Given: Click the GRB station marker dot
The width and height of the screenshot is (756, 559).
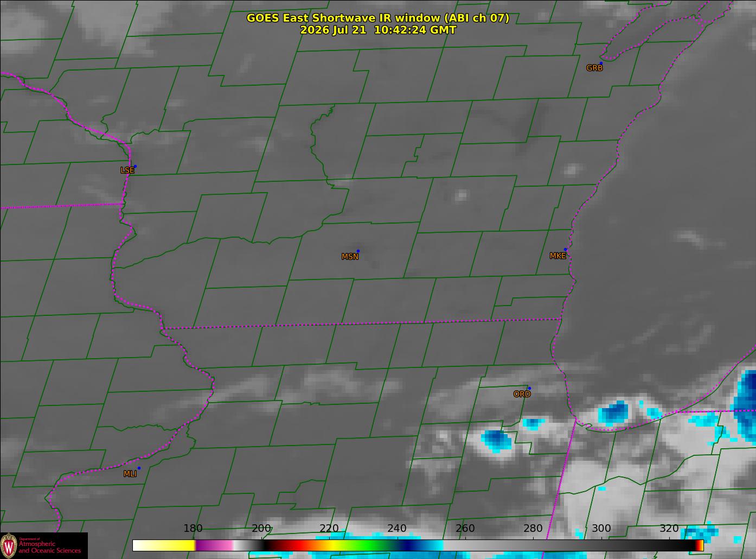Looking at the screenshot, I should [x=601, y=63].
